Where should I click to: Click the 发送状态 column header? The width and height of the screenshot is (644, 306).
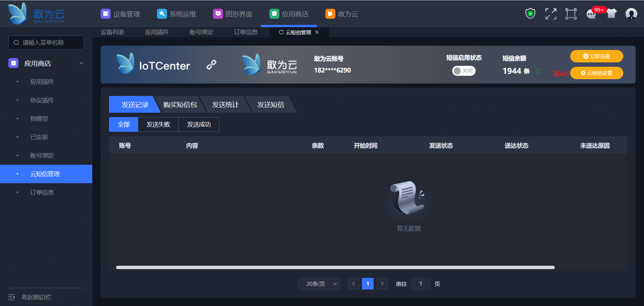[x=441, y=146]
